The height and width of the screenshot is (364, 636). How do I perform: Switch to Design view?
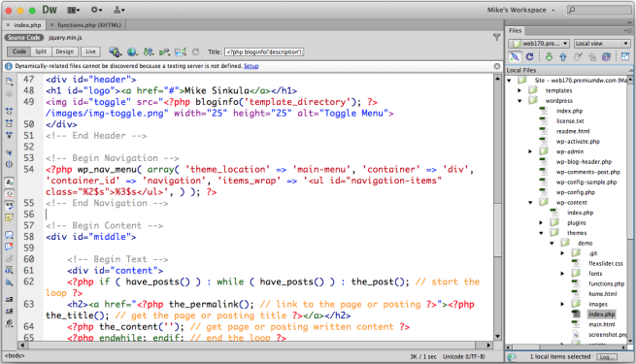[64, 51]
